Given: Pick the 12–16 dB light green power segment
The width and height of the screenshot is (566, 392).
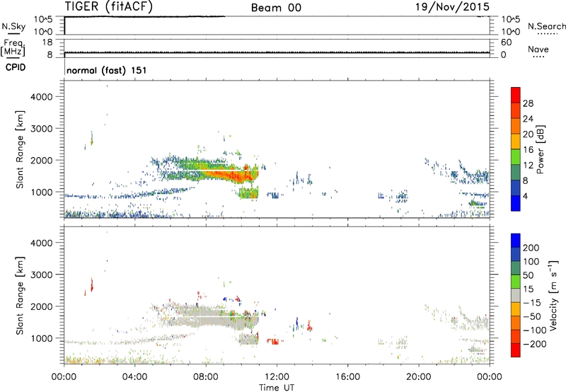Looking at the screenshot, I should click(x=516, y=157).
